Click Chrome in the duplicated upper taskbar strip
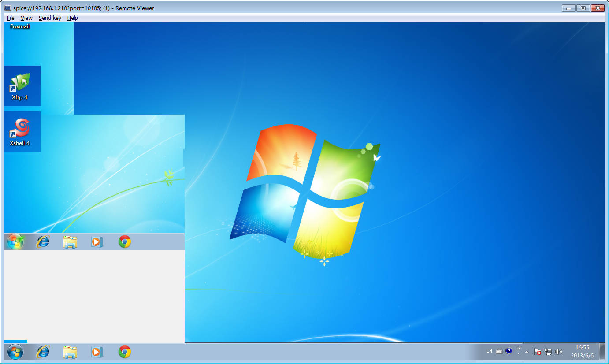Screen dimensions: 609x364 125,241
